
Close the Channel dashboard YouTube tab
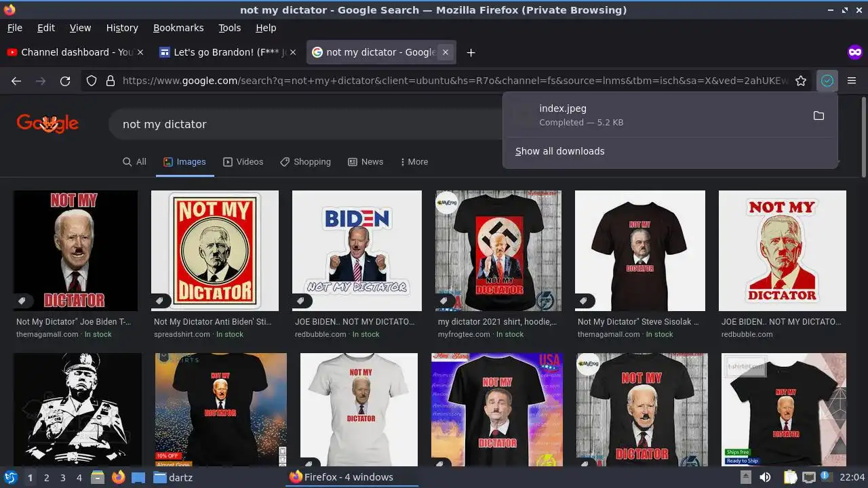[140, 52]
